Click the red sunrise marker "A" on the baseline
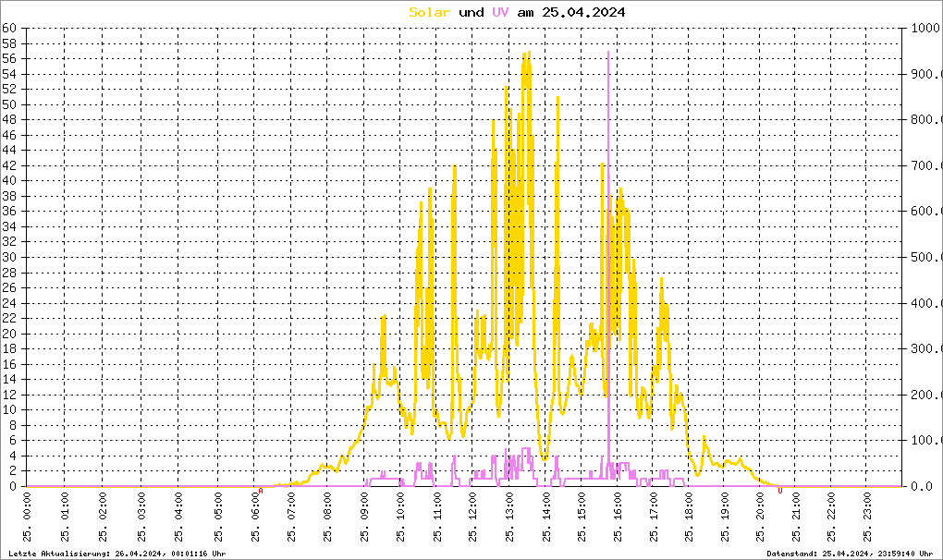943x560 pixels. [261, 491]
